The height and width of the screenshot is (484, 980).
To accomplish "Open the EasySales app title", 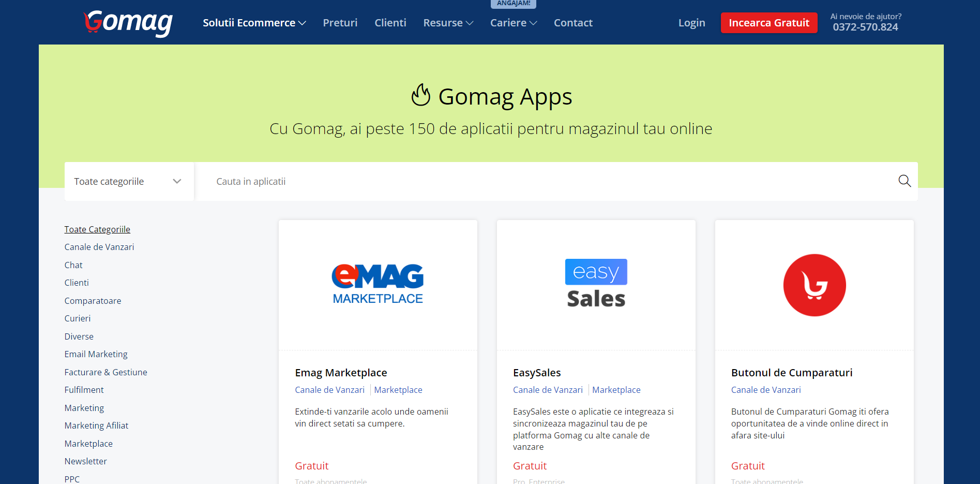I will (537, 373).
